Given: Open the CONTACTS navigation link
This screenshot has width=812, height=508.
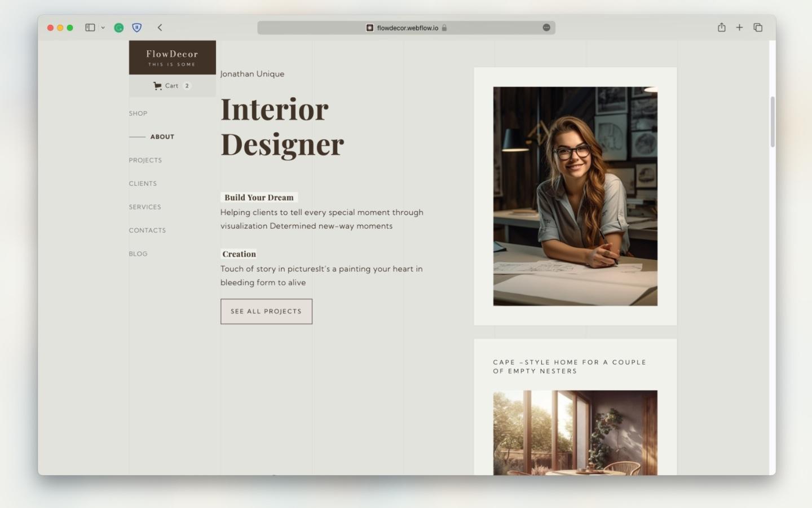Looking at the screenshot, I should point(147,230).
